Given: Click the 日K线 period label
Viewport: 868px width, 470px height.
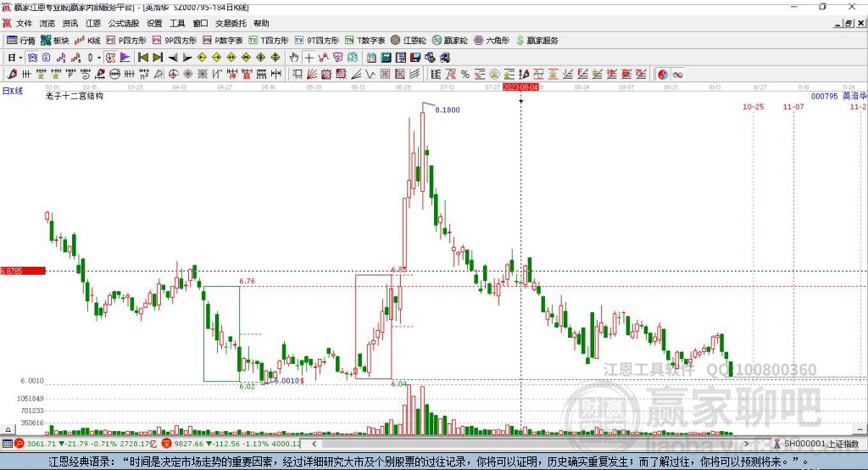Looking at the screenshot, I should point(13,91).
